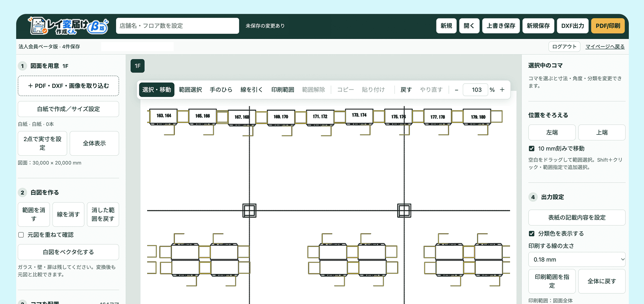Screen dimensions: 644x304
Task: Open 表紙の記載内容を設定
Action: point(577,218)
